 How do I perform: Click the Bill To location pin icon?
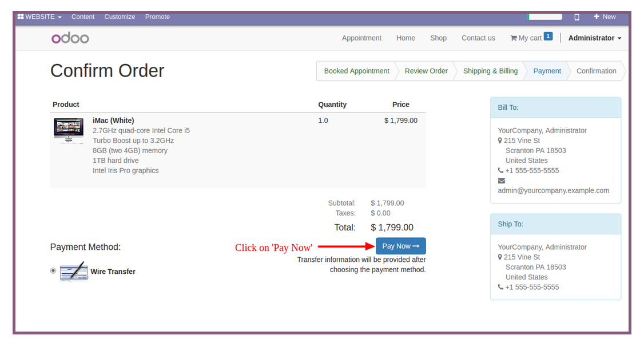[500, 141]
